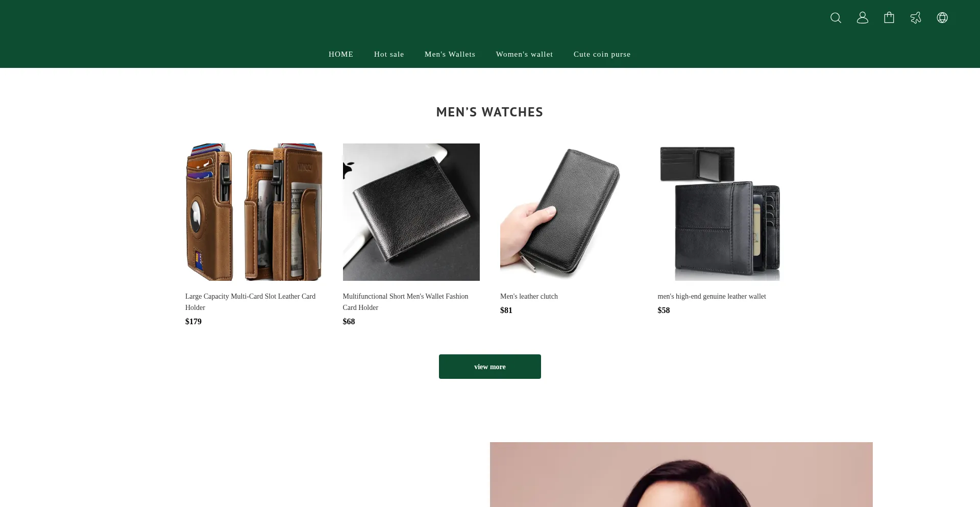This screenshot has width=980, height=507.
Task: Open the Men's leather clutch title link
Action: pyautogui.click(x=529, y=296)
